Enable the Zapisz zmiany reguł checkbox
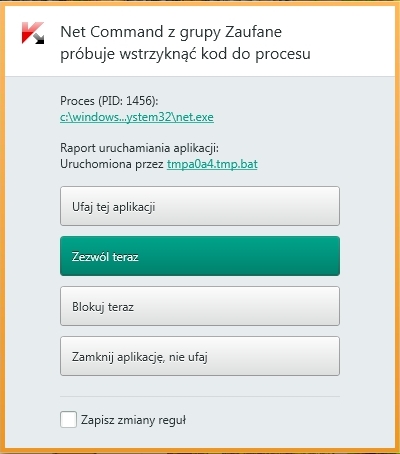Screen dimensions: 400x454 click(68, 419)
